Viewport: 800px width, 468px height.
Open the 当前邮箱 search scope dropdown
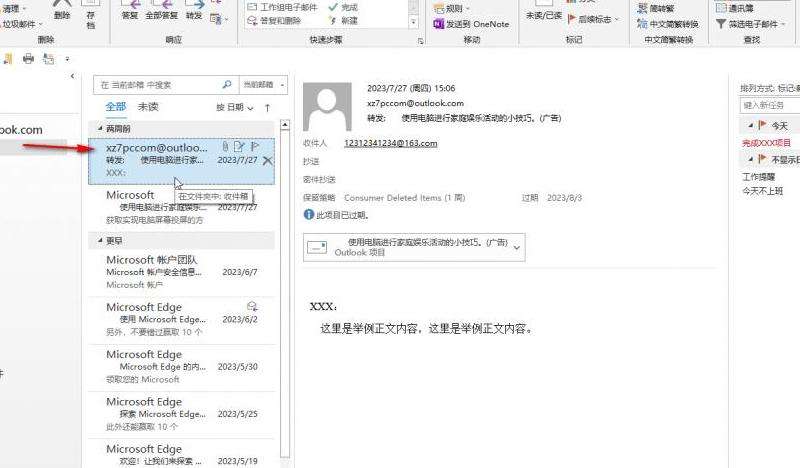[263, 85]
